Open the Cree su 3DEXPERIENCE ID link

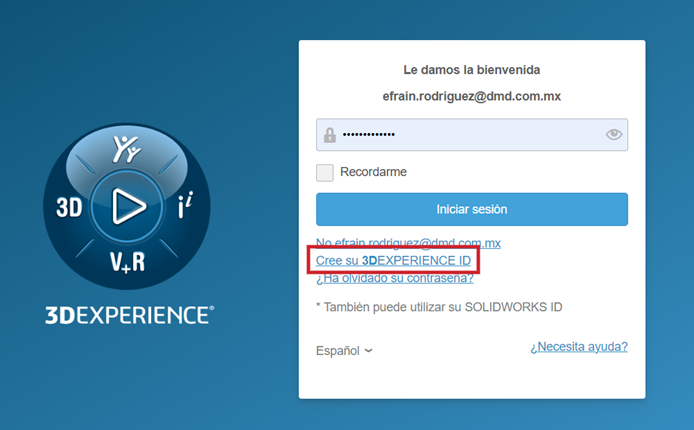(393, 261)
